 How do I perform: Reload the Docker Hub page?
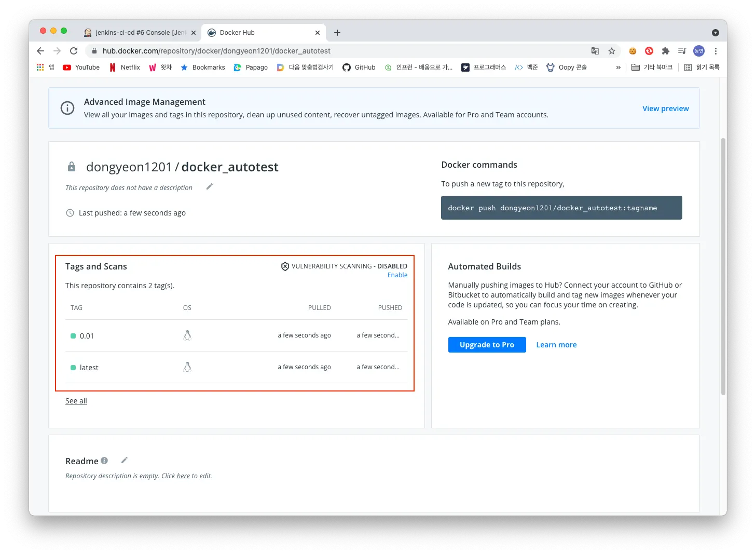pos(74,51)
